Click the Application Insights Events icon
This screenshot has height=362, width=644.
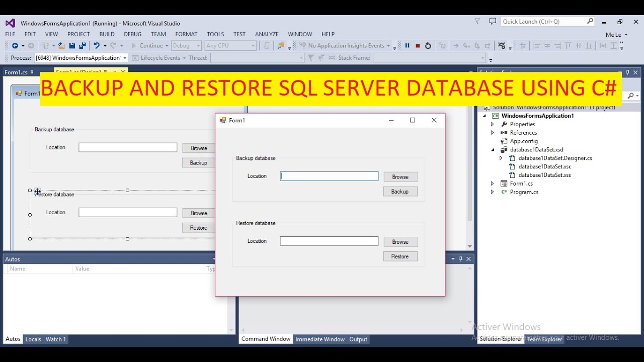click(x=302, y=46)
